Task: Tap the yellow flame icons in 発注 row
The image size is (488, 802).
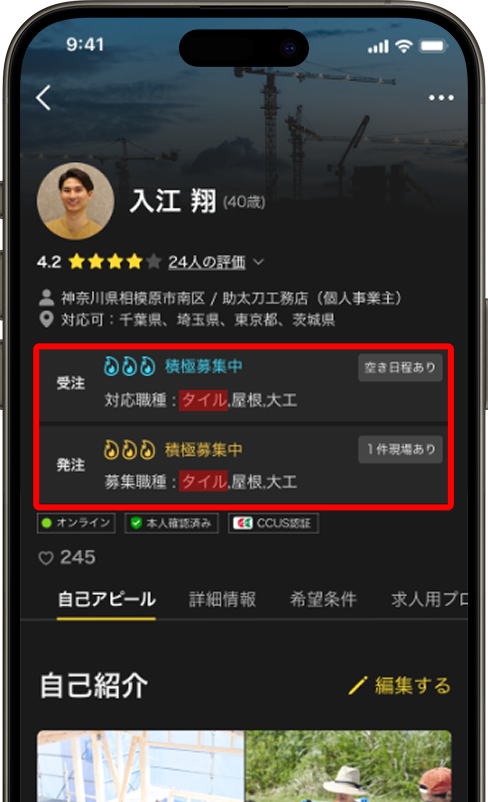Action: pos(129,450)
